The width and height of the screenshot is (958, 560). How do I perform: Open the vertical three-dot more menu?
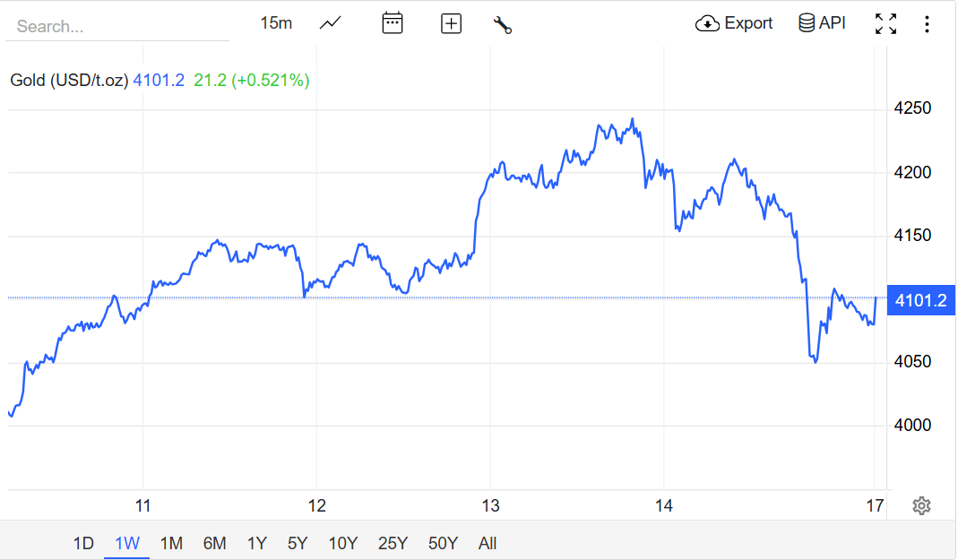click(x=927, y=24)
